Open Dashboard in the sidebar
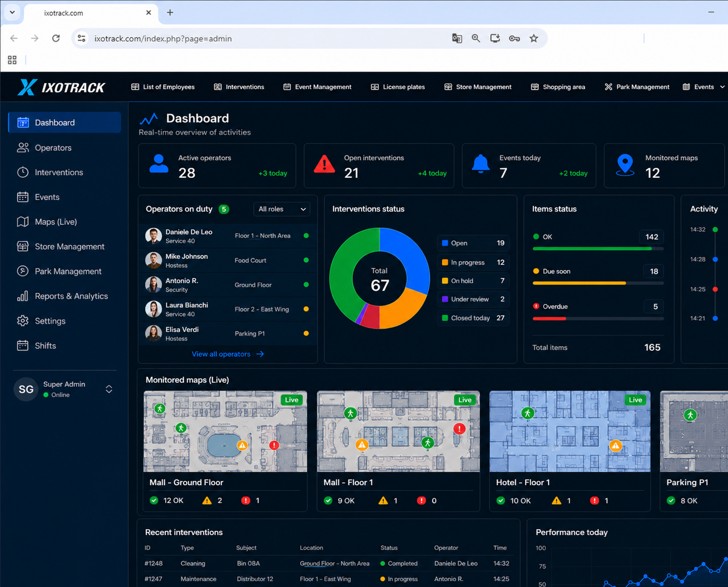 (65, 123)
